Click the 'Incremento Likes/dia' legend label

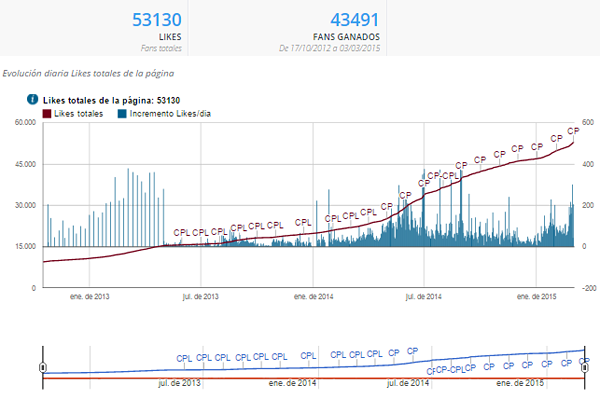170,114
